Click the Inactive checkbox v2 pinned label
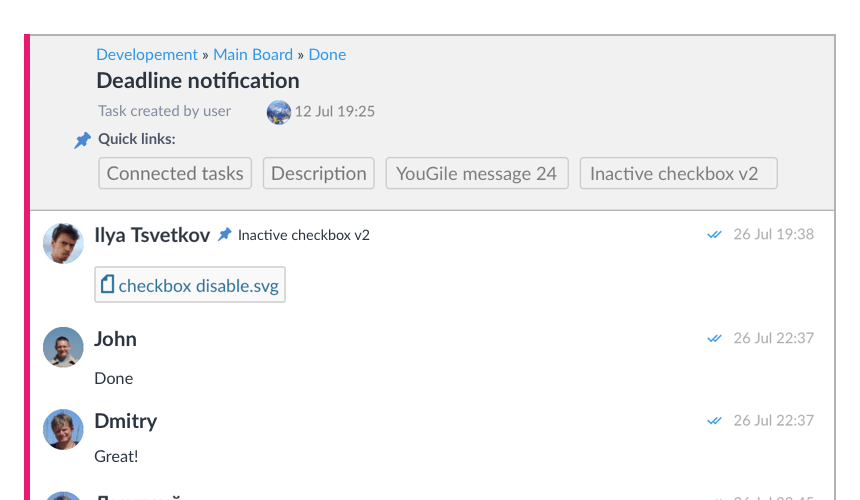This screenshot has width=860, height=500. (x=304, y=235)
